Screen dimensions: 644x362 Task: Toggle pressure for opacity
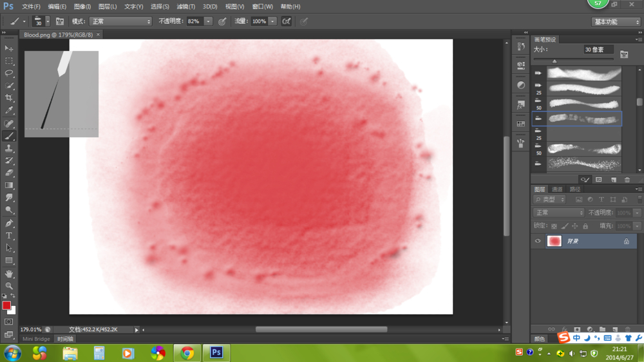click(x=222, y=21)
